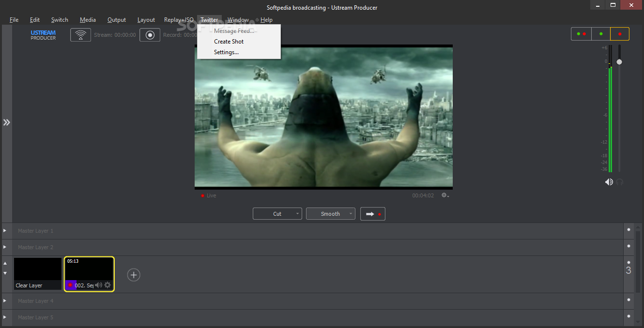Open the Edit menu

point(35,20)
